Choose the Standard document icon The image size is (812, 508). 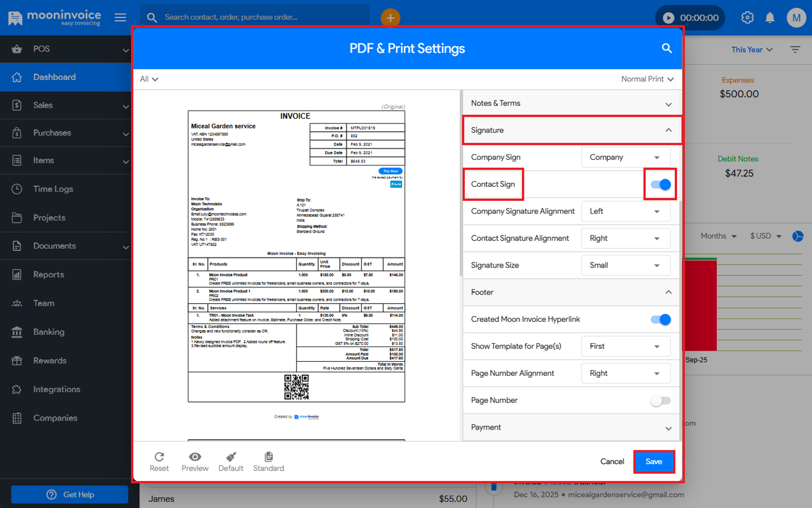(268, 457)
